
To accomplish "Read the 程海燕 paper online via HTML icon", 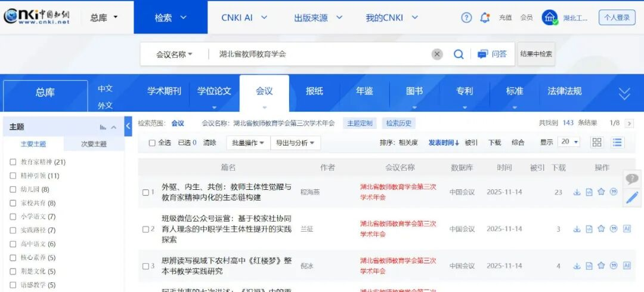I will pos(589,192).
